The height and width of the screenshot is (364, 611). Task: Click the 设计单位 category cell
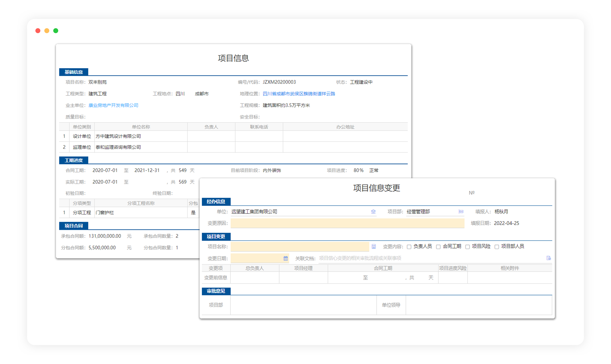[x=82, y=136]
